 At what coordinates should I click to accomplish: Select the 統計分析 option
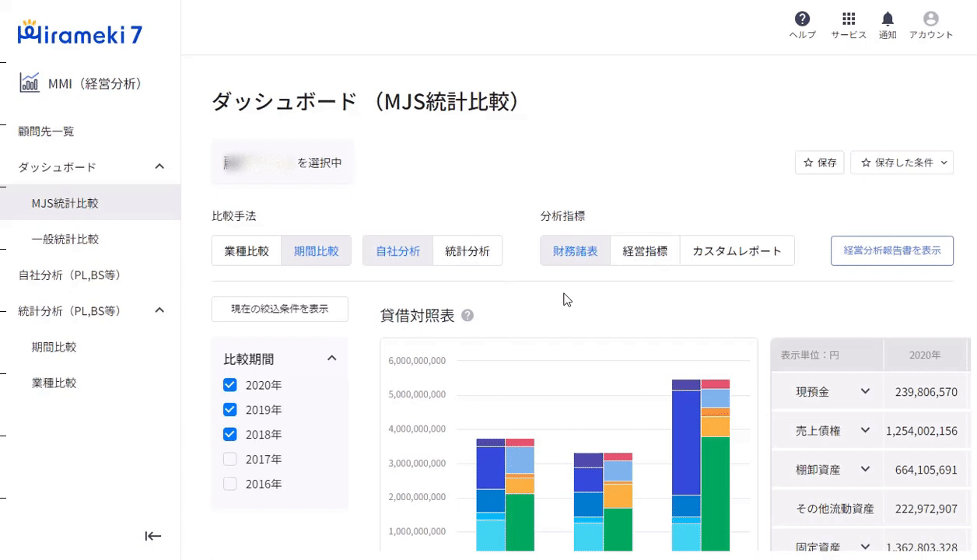click(x=467, y=251)
